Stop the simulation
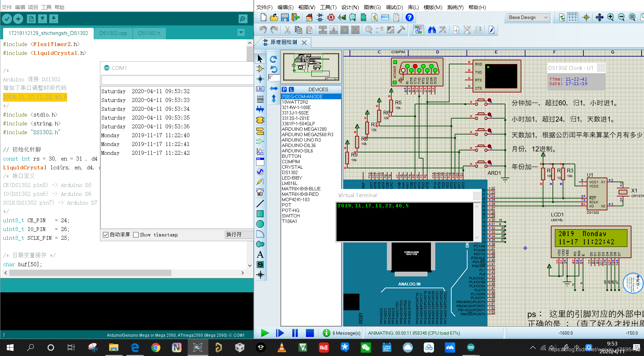Image resolution: width=644 pixels, height=356 pixels. tap(310, 333)
